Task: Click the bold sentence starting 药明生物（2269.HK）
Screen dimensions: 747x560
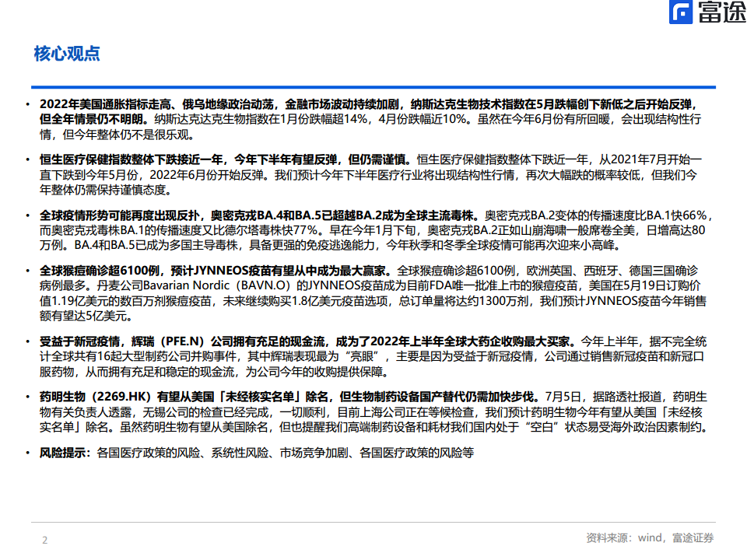Action: (x=289, y=397)
